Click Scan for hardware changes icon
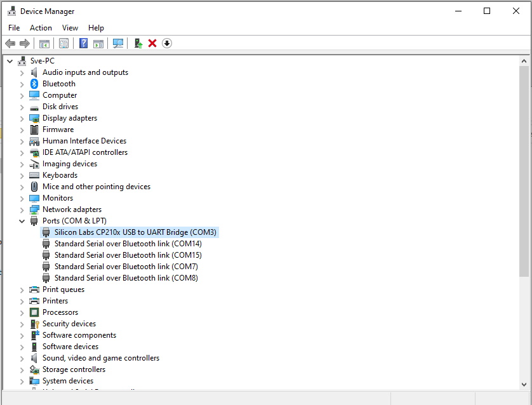 point(118,43)
